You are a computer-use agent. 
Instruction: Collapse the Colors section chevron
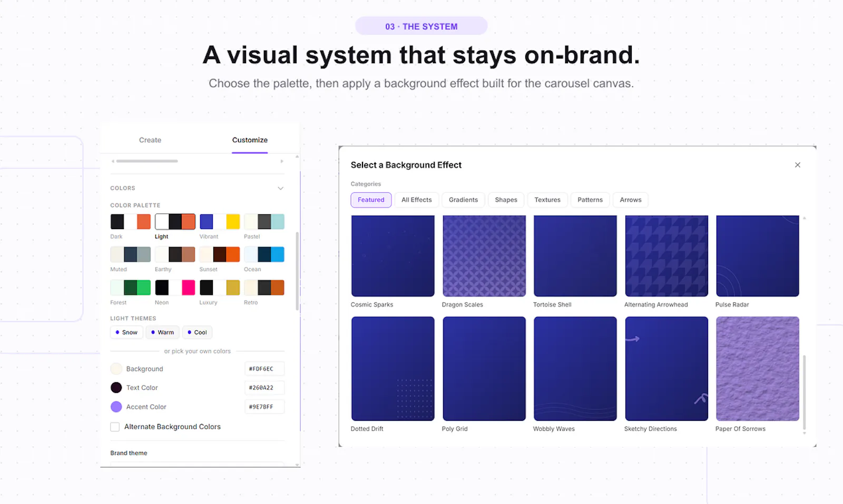[280, 188]
